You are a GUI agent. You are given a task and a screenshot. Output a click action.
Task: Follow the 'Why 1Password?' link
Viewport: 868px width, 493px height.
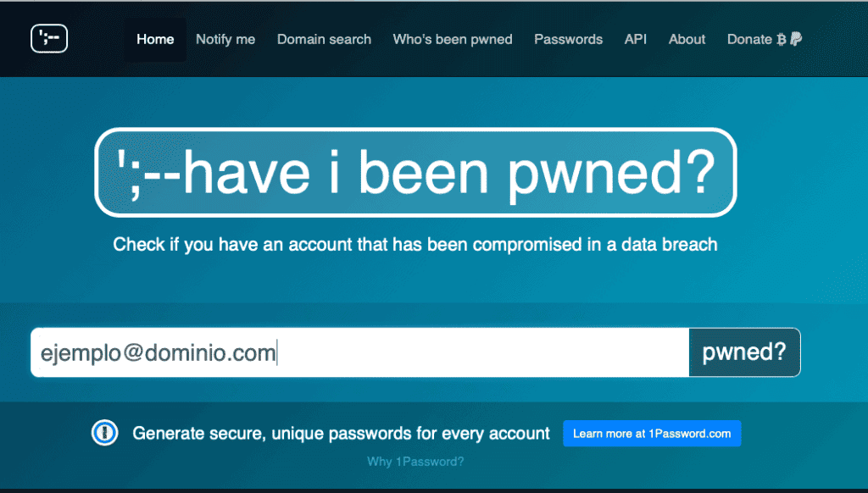pos(415,462)
